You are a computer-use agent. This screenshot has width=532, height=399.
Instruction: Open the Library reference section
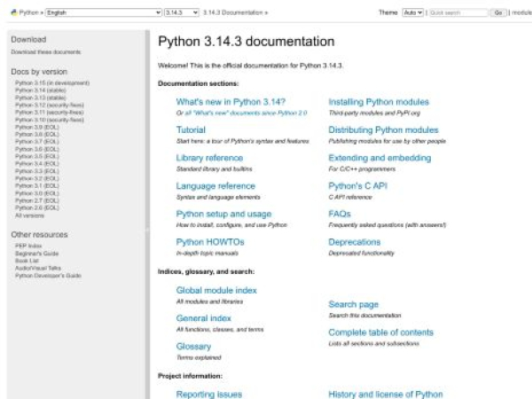coord(209,158)
